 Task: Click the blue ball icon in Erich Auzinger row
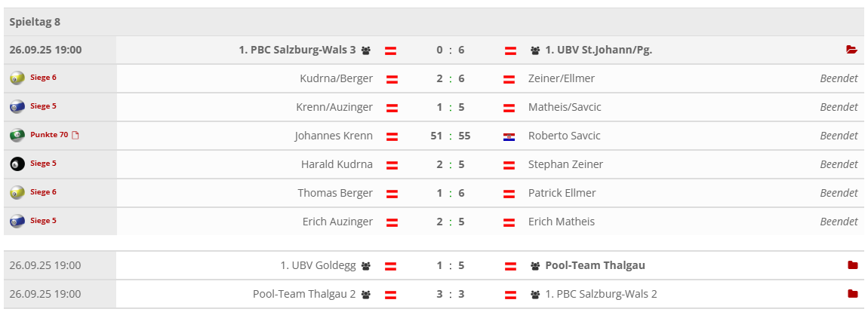[17, 222]
